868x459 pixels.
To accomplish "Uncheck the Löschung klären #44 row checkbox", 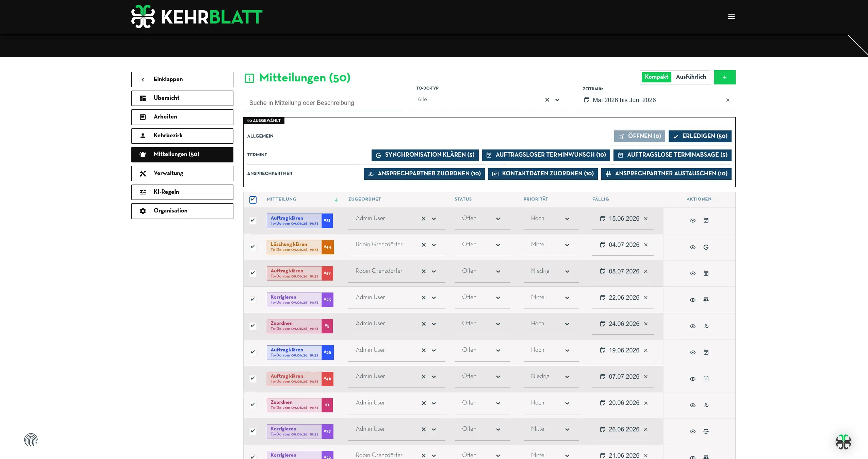I will [x=253, y=247].
